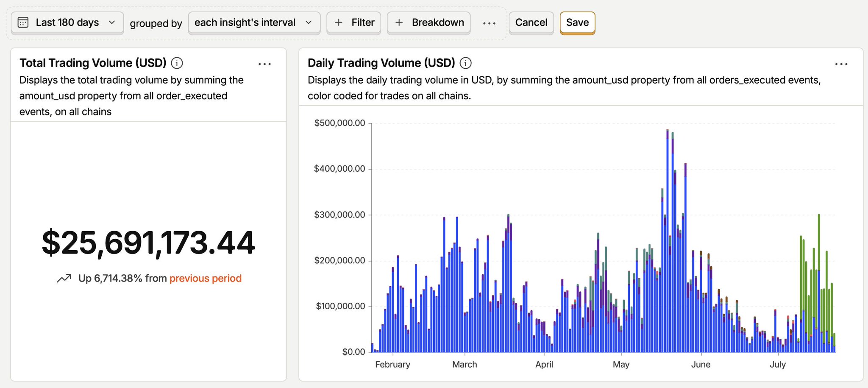
Task: Open Total Trading Volume card options menu
Action: (264, 64)
